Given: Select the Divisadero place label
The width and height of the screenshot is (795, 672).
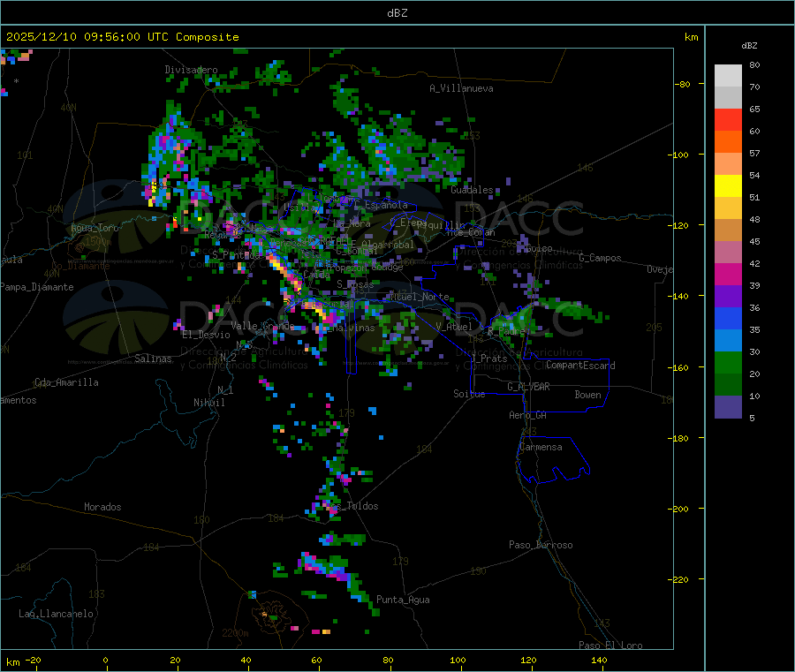Looking at the screenshot, I should click(191, 70).
